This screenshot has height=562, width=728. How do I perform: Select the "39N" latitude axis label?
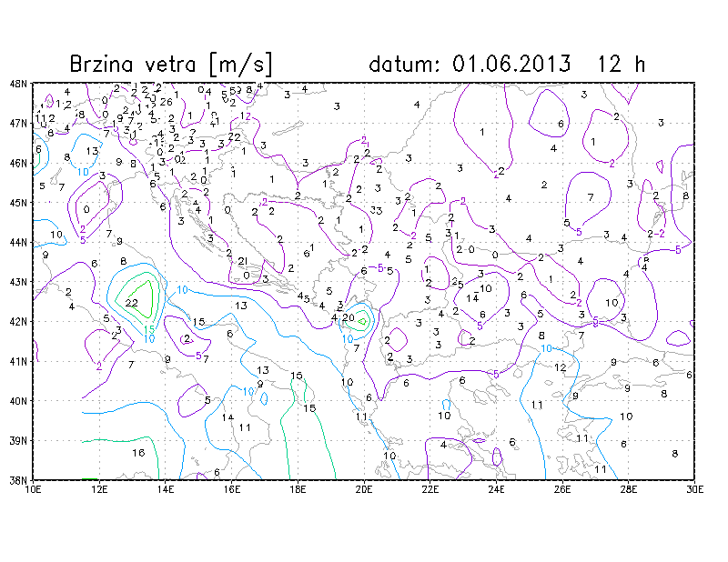pos(17,440)
